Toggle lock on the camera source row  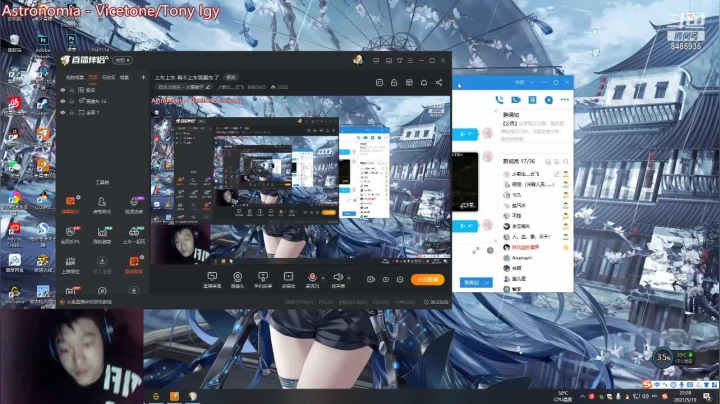[72, 101]
